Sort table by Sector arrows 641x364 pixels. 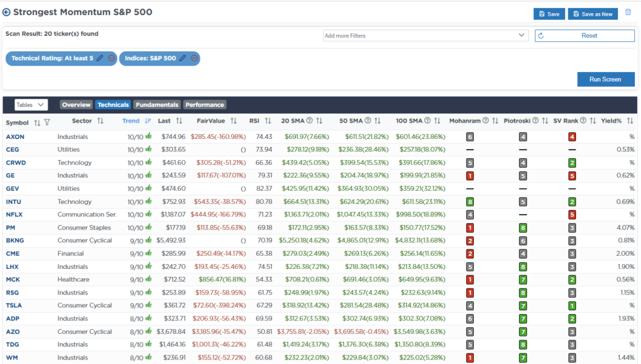pos(100,121)
